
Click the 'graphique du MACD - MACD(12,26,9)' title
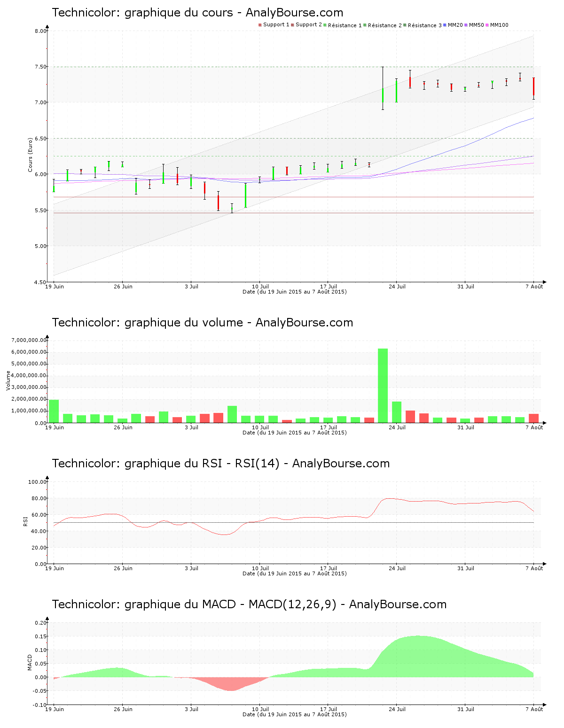(249, 604)
